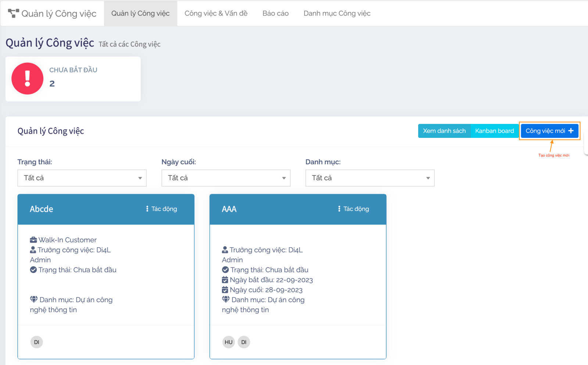Click the DI member avatar on Abcde card
This screenshot has width=588, height=365.
36,342
